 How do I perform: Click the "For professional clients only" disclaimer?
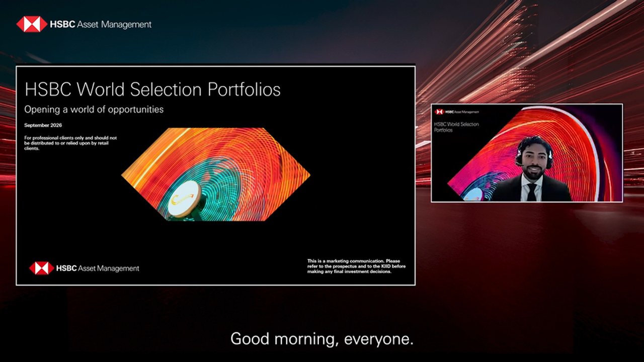[70, 143]
